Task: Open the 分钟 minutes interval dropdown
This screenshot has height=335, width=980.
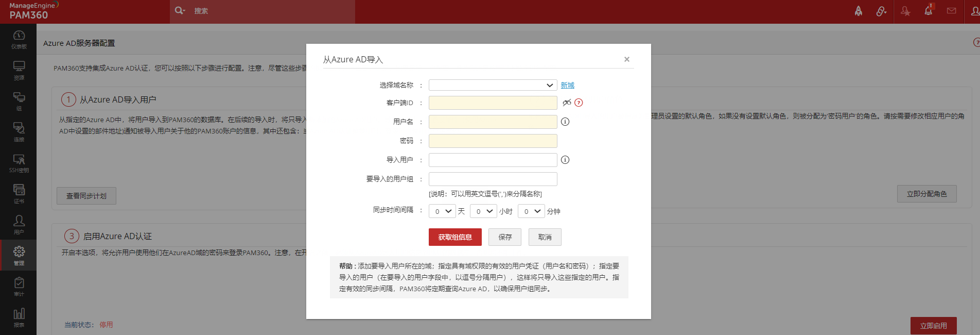Action: point(531,211)
